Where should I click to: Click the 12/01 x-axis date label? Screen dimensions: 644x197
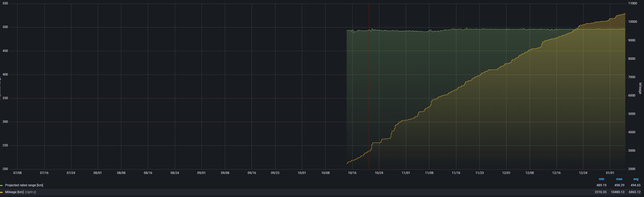506,172
